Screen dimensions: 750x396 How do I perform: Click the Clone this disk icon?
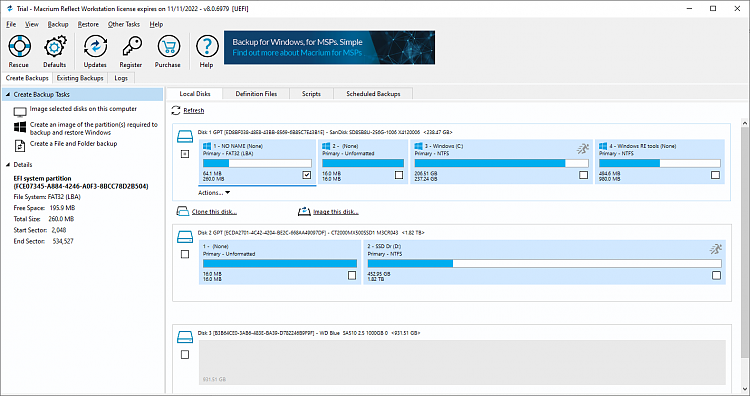(x=182, y=211)
